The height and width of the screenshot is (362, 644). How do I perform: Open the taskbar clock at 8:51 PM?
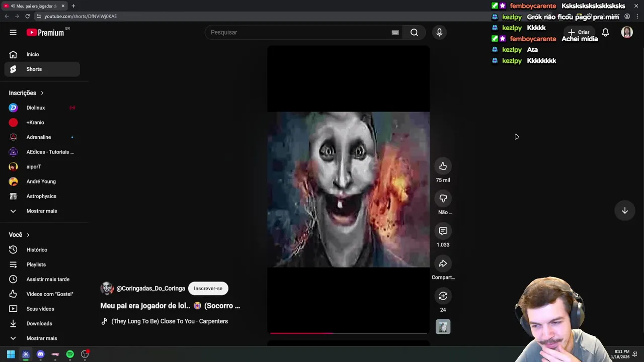click(x=621, y=354)
